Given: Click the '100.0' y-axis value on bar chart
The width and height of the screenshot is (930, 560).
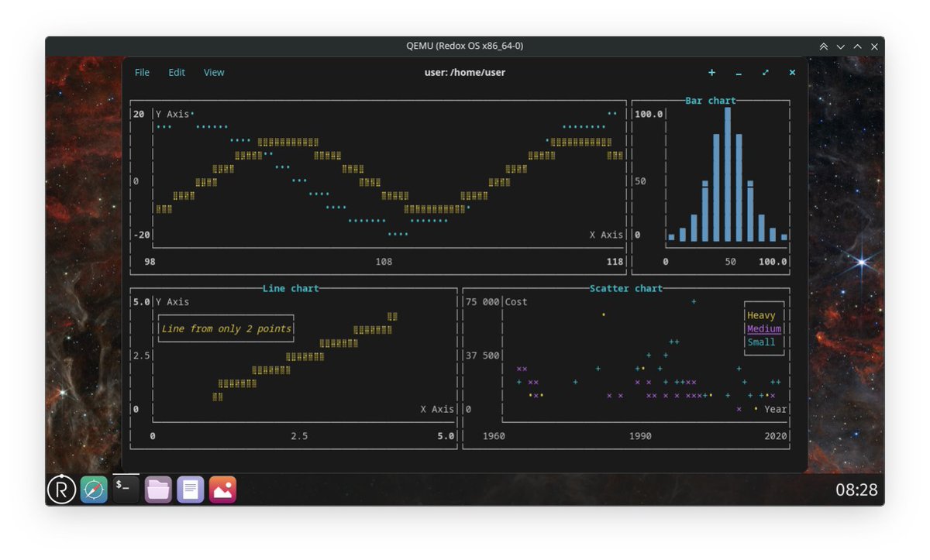Looking at the screenshot, I should [649, 114].
